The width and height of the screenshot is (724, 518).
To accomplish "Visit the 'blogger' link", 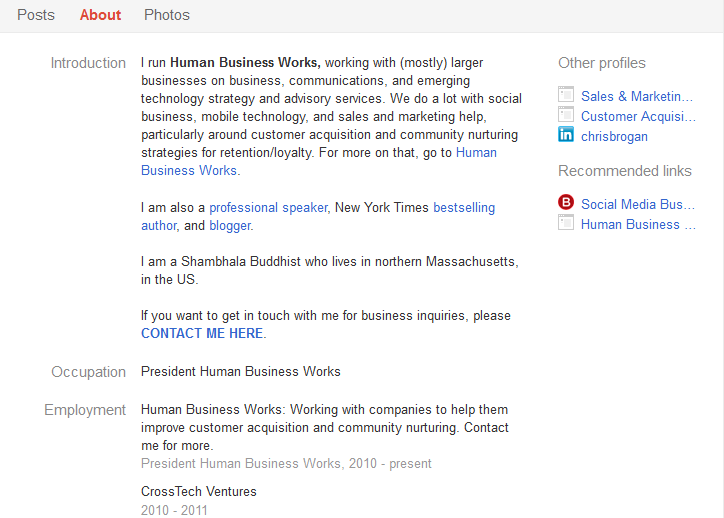I will coord(230,226).
